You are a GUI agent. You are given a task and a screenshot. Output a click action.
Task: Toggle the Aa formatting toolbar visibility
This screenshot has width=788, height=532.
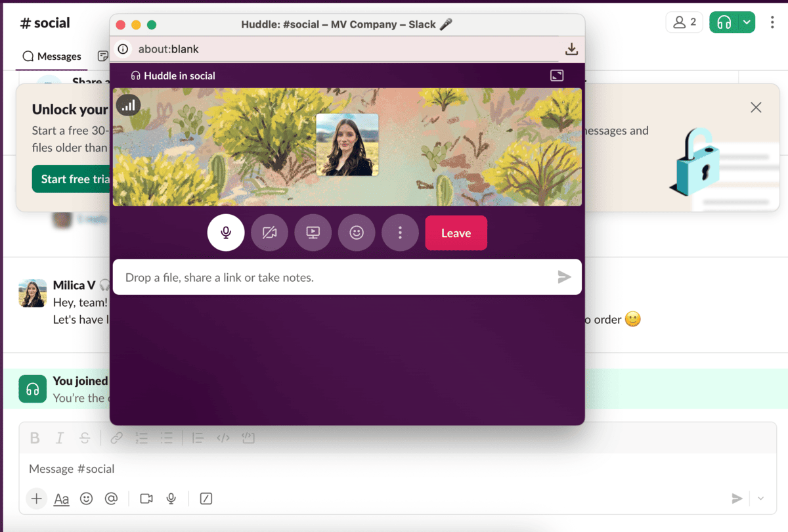62,499
